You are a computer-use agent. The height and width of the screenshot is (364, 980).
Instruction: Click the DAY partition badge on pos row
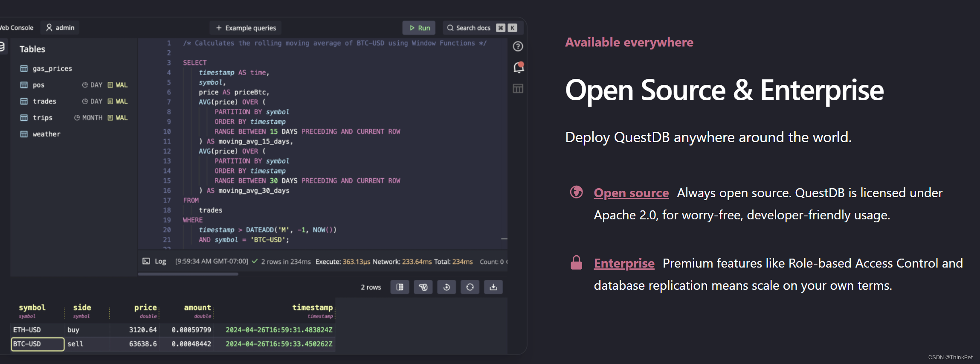pos(92,85)
